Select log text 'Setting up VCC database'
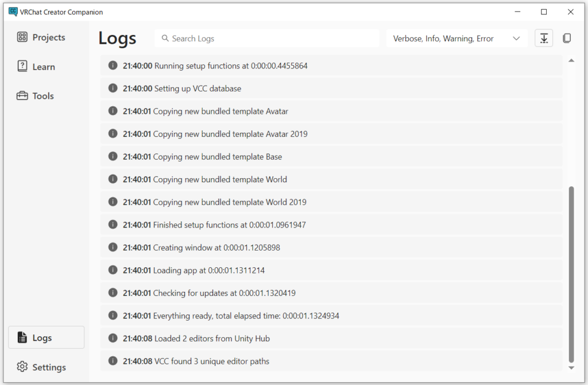This screenshot has height=385, width=588. tap(198, 88)
